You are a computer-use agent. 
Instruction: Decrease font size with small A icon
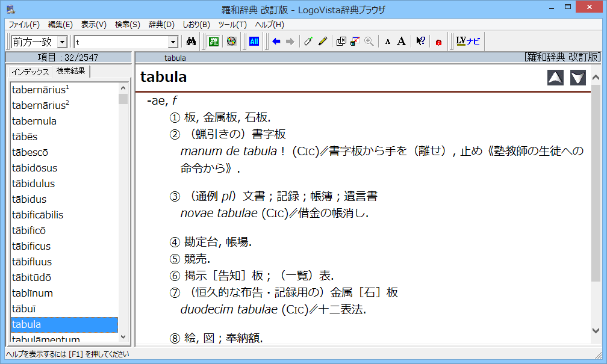point(387,42)
